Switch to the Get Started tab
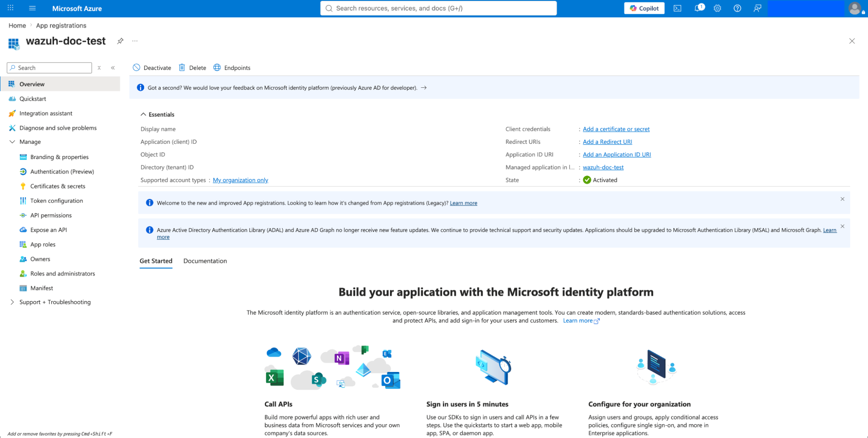The height and width of the screenshot is (438, 868). point(156,261)
